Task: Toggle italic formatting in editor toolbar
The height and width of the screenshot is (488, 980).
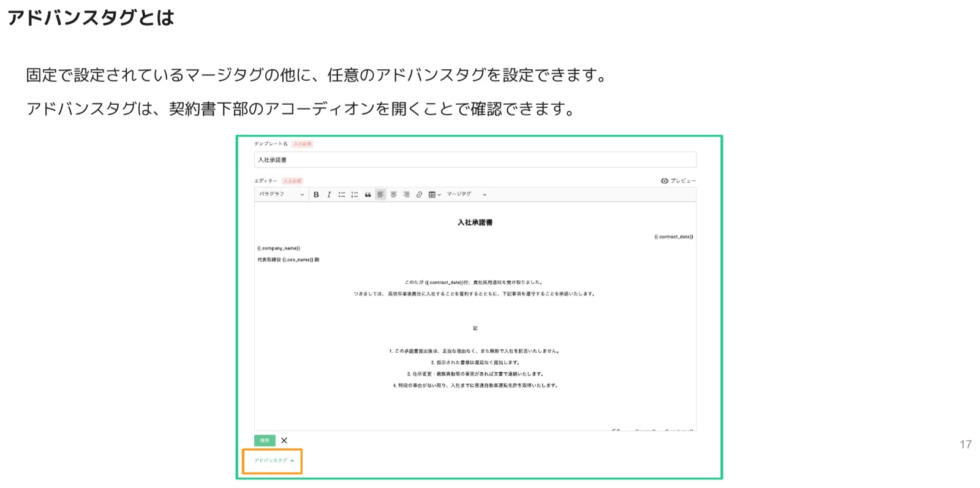Action: 329,195
